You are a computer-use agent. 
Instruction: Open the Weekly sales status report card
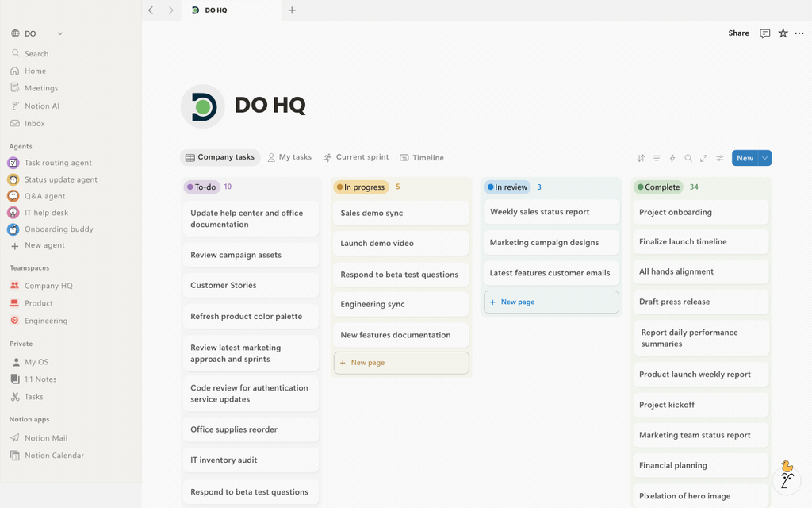click(x=551, y=212)
